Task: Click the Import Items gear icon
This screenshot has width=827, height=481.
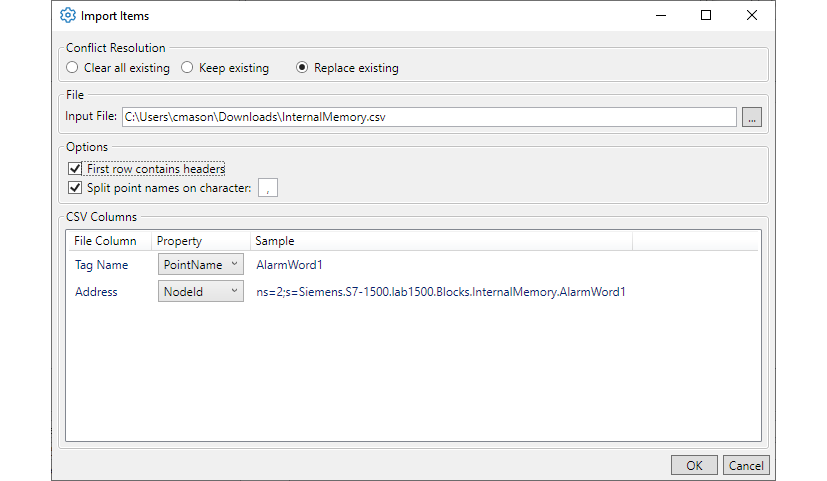Action: coord(68,16)
